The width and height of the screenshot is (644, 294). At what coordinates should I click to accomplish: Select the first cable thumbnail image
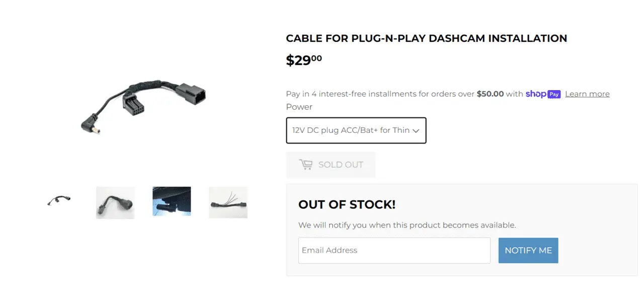(59, 202)
